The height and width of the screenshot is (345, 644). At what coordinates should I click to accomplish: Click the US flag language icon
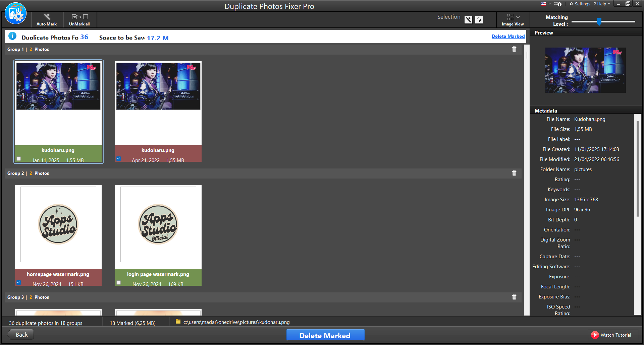click(x=544, y=4)
